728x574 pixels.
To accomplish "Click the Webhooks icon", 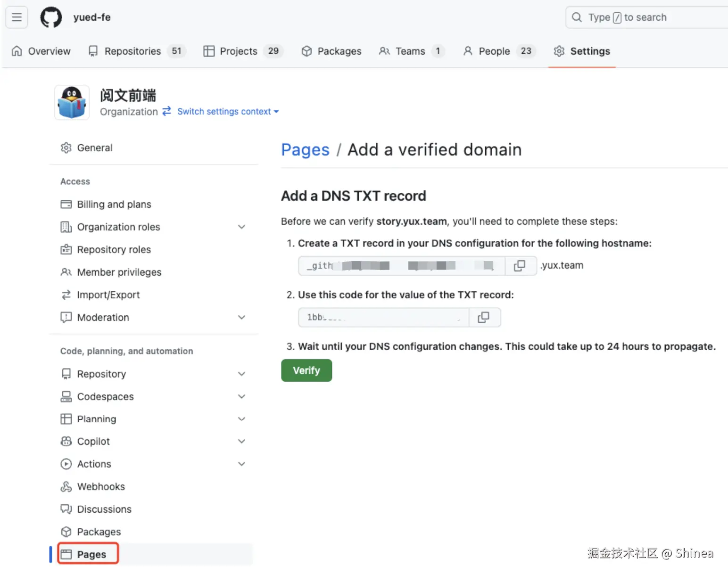I will [66, 487].
